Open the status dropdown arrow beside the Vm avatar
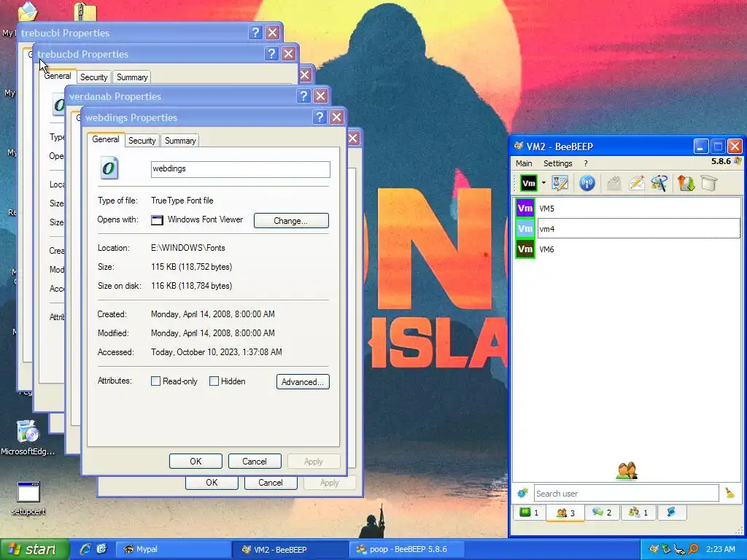This screenshot has height=560, width=747. (543, 183)
